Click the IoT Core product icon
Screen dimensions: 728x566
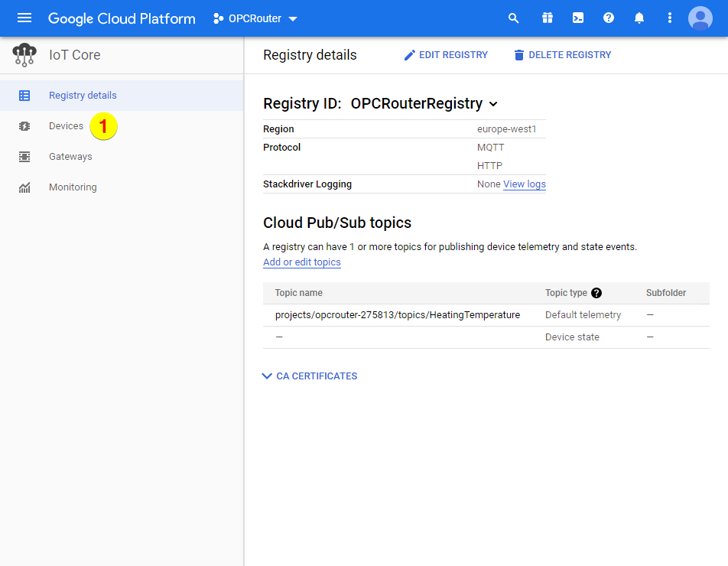pyautogui.click(x=24, y=55)
